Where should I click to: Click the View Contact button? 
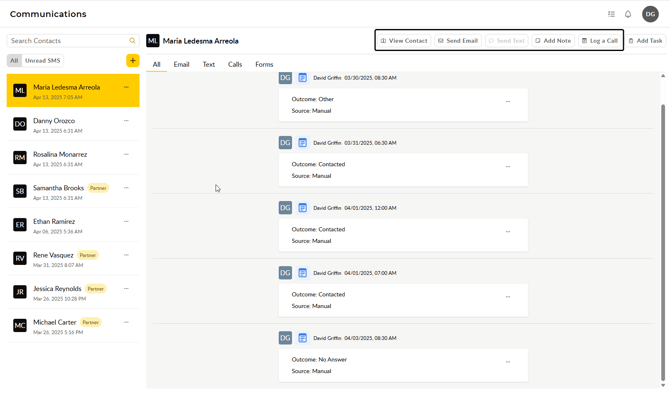(x=404, y=41)
